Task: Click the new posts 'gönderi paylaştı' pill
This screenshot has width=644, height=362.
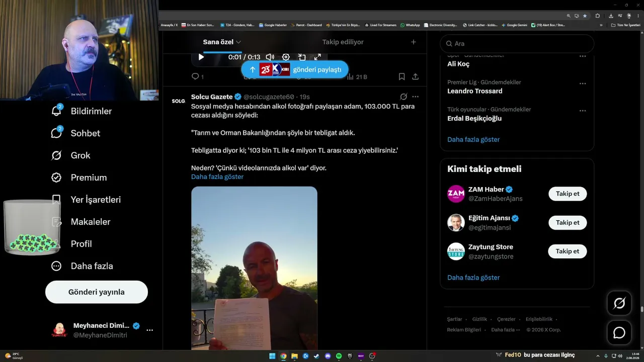Action: [x=295, y=69]
